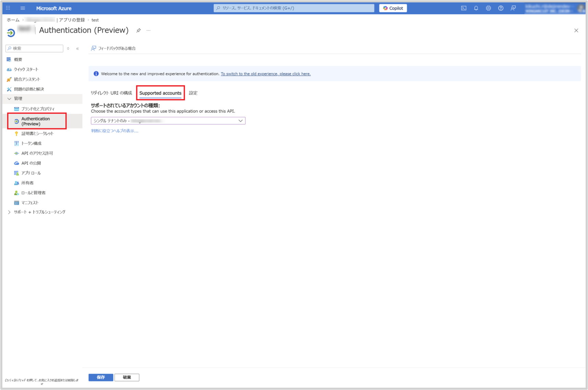Expand サポート + トラブルシューティング section

(9, 212)
